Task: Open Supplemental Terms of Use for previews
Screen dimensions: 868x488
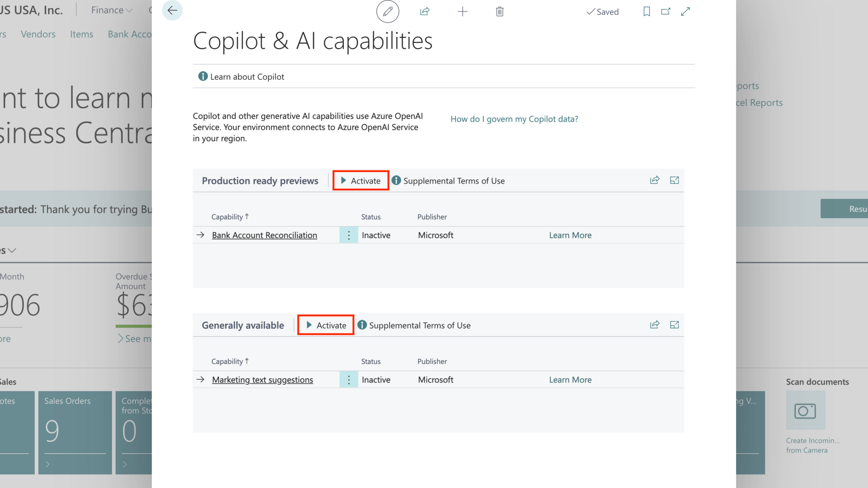Action: coord(454,181)
